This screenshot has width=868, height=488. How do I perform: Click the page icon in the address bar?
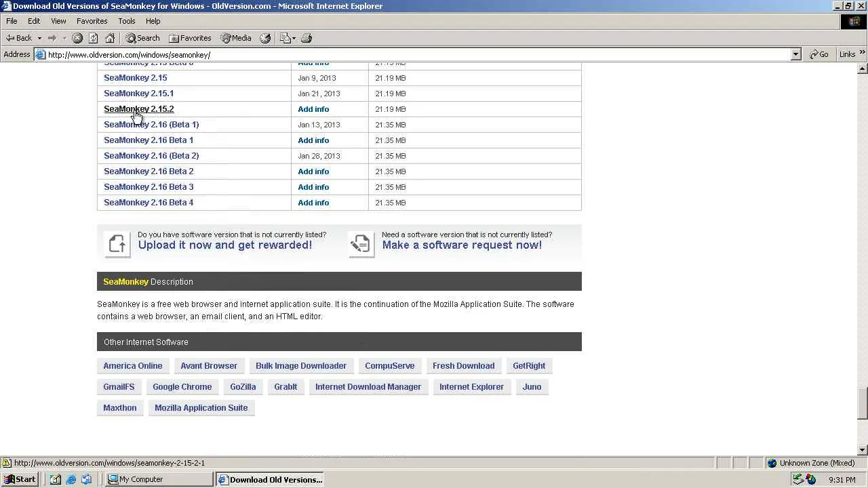[41, 54]
